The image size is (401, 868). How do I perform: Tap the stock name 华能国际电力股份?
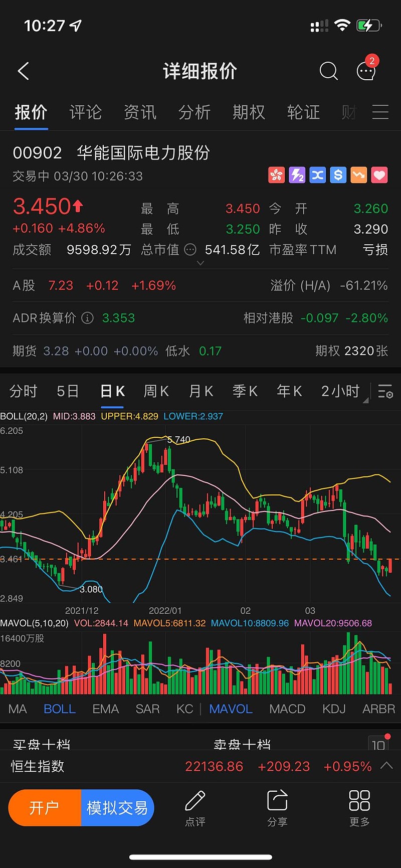tap(143, 153)
